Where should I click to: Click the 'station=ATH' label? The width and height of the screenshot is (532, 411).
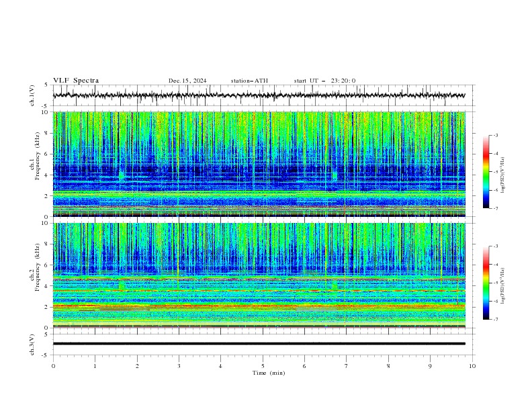tap(249, 81)
